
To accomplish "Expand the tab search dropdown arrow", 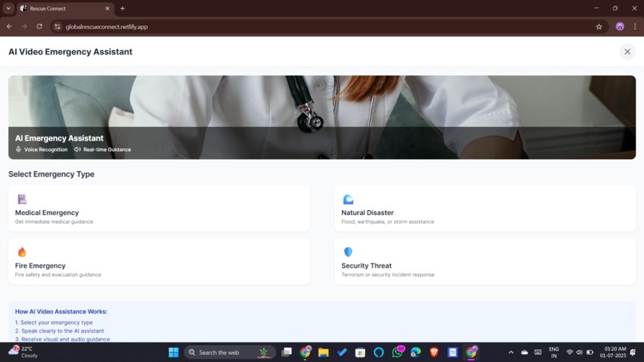I will (8, 8).
